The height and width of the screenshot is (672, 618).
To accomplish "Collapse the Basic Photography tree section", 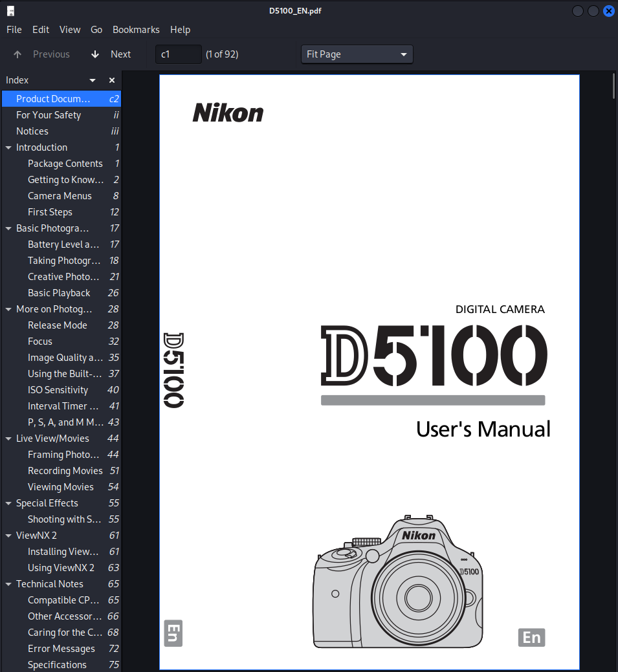I will click(x=8, y=228).
